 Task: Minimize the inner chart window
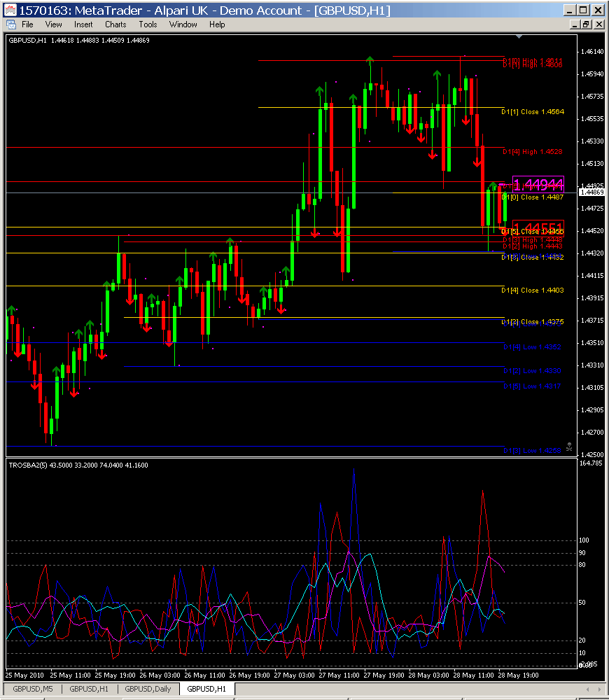point(575,24)
